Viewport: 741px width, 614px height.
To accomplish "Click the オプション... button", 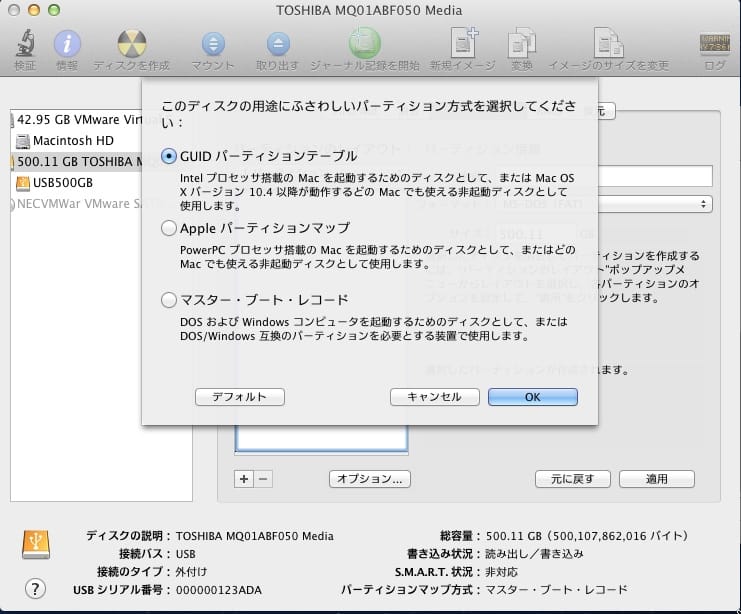I will pyautogui.click(x=370, y=479).
